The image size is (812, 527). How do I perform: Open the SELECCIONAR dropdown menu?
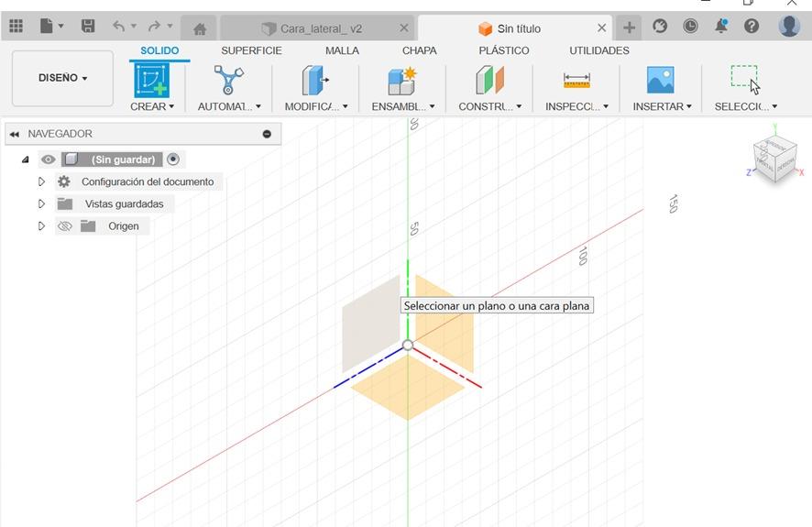tap(746, 106)
